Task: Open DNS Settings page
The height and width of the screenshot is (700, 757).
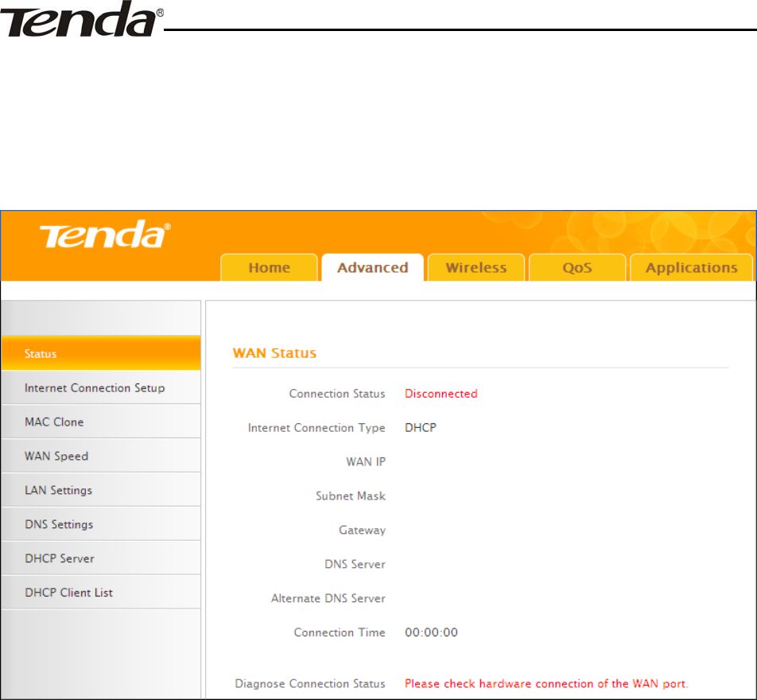Action: [x=101, y=524]
